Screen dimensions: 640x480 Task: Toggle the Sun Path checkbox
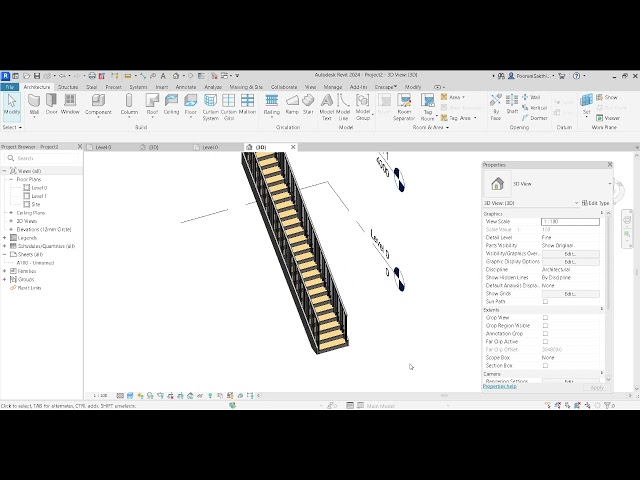545,302
